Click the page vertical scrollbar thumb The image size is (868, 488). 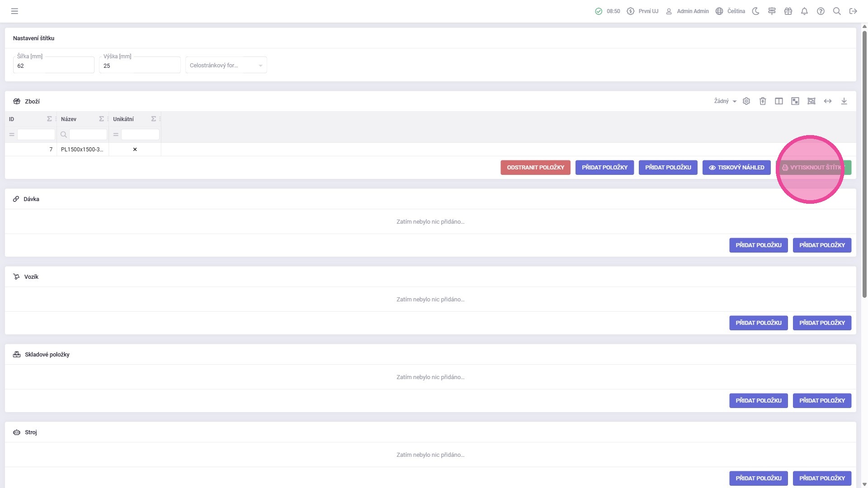coord(864,163)
